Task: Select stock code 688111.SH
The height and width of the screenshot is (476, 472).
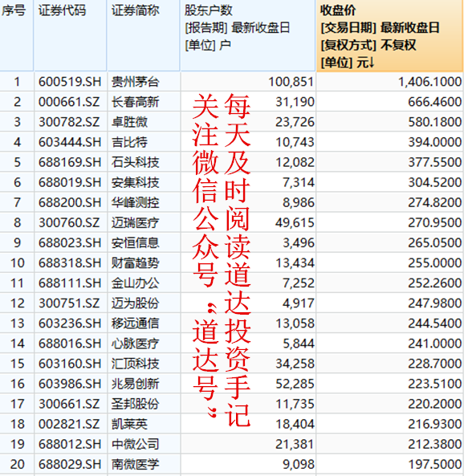Action: (70, 283)
